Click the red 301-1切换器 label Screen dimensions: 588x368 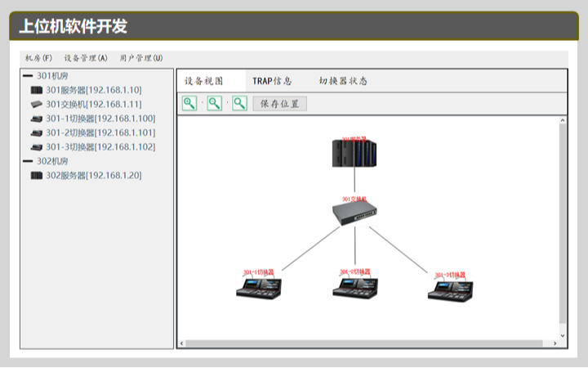(259, 272)
